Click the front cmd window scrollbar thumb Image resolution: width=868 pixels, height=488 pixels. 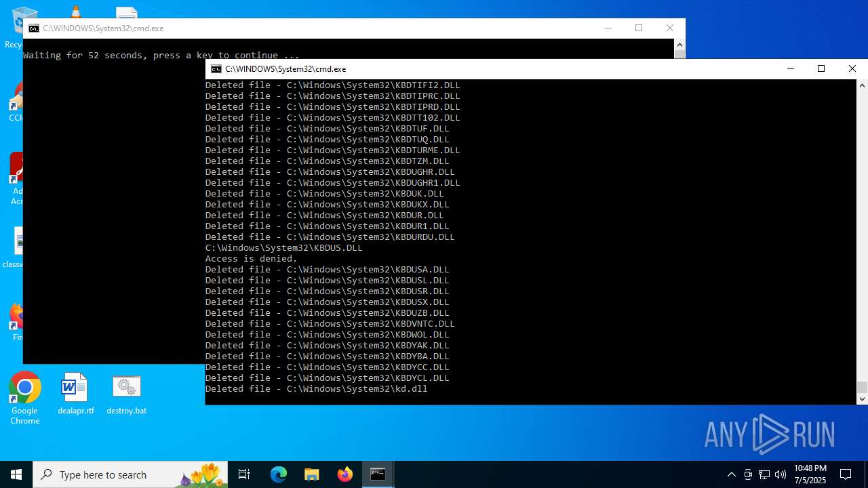(x=862, y=387)
